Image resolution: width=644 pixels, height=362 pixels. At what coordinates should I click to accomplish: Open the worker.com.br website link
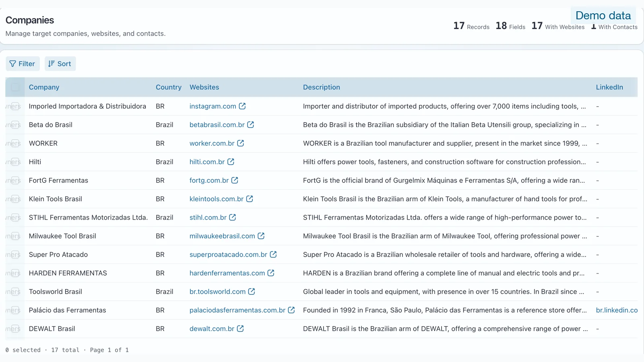click(x=212, y=143)
